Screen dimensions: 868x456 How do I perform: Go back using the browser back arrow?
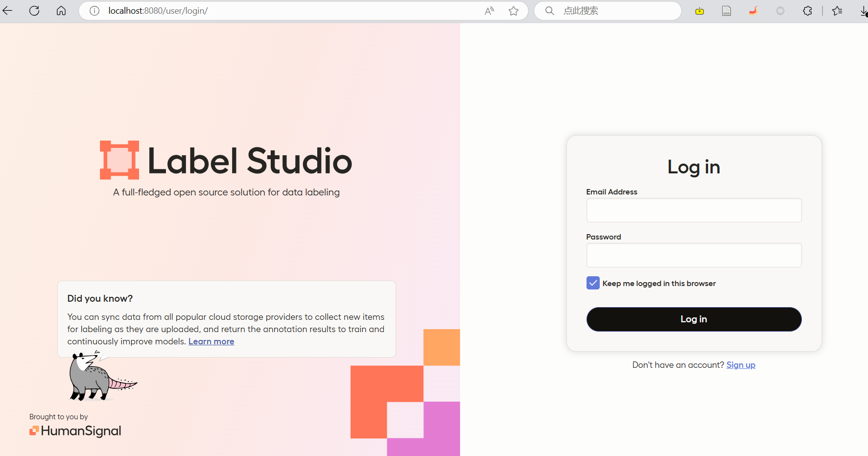coord(7,11)
